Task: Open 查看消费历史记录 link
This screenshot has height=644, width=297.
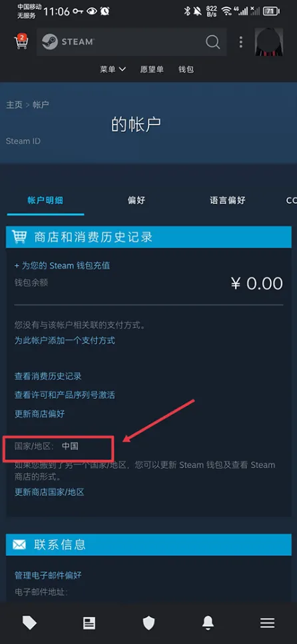Action: click(48, 376)
